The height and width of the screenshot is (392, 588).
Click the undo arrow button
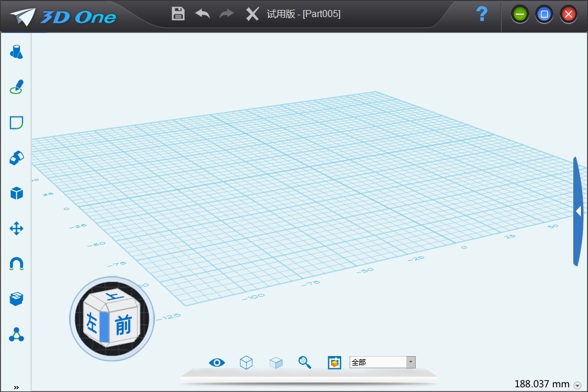point(202,14)
